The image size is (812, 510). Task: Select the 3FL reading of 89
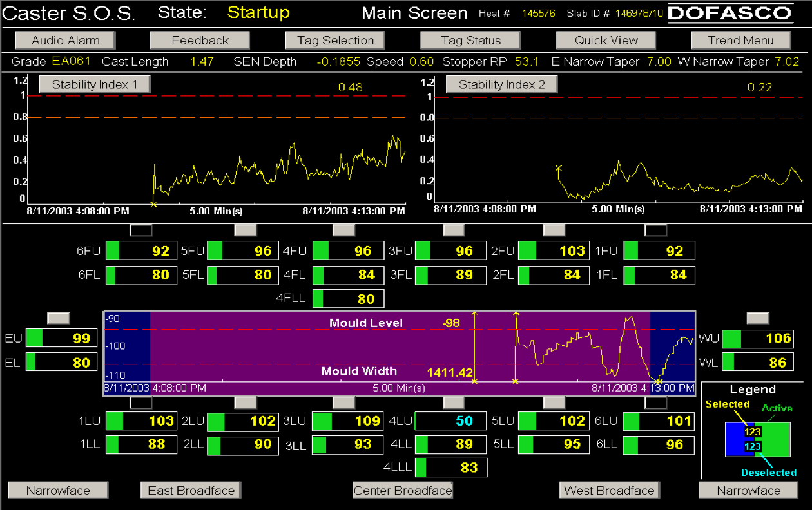(451, 275)
